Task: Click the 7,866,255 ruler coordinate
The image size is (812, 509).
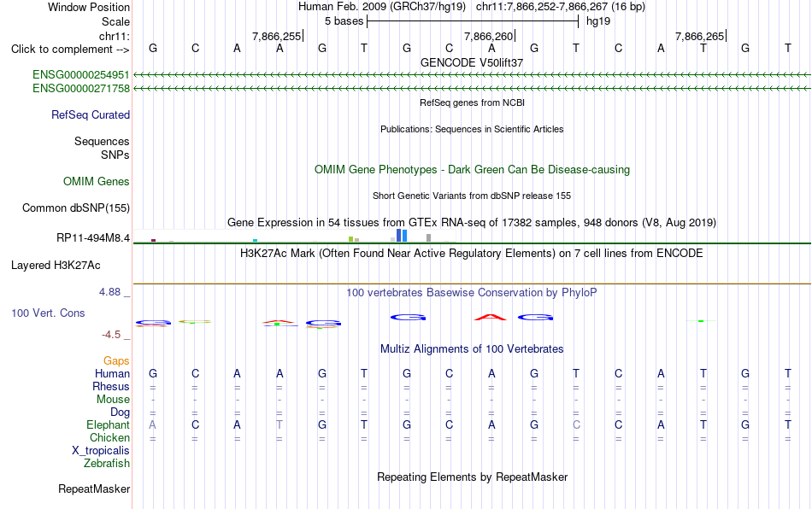Action: click(277, 36)
